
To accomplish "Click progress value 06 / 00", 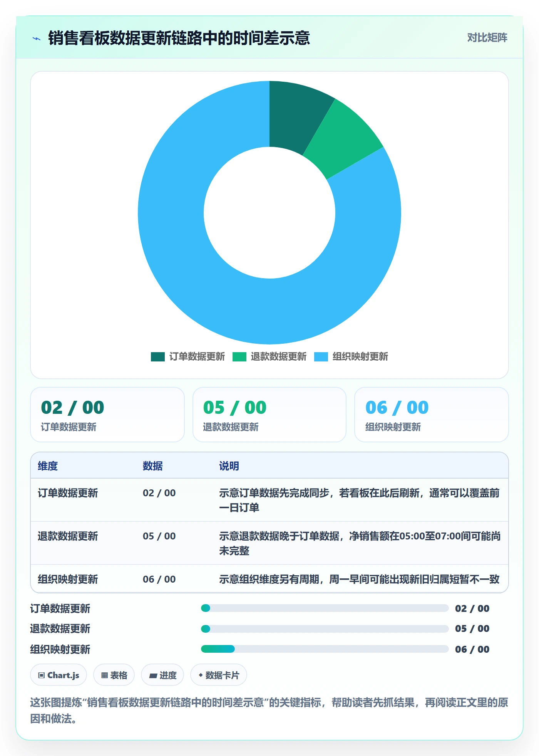I will (472, 650).
